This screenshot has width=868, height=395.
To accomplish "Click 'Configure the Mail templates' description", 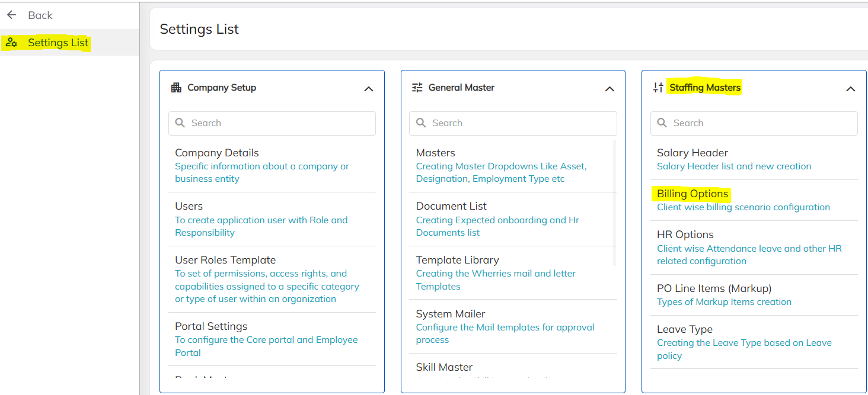I will [x=505, y=333].
